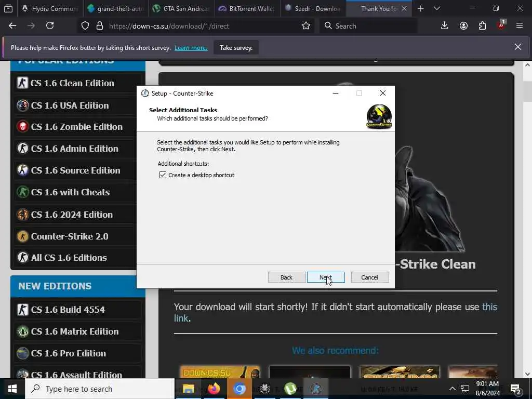
Task: Open the Firefox account icon
Action: (x=463, y=26)
